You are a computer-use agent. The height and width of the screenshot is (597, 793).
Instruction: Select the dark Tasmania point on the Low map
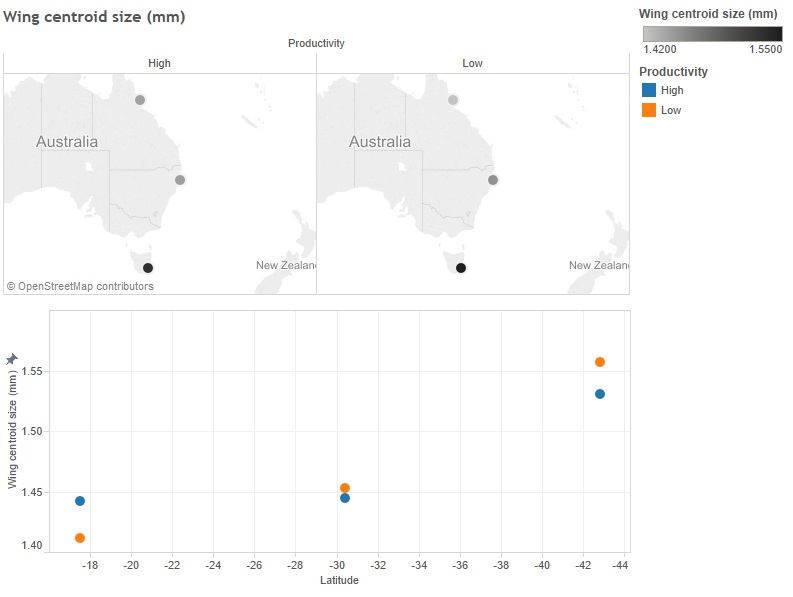[x=461, y=268]
